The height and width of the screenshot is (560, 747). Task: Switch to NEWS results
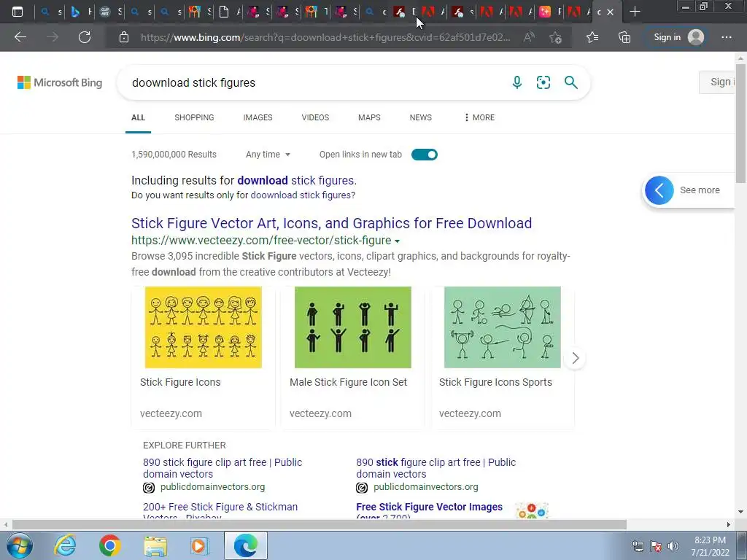(x=421, y=117)
